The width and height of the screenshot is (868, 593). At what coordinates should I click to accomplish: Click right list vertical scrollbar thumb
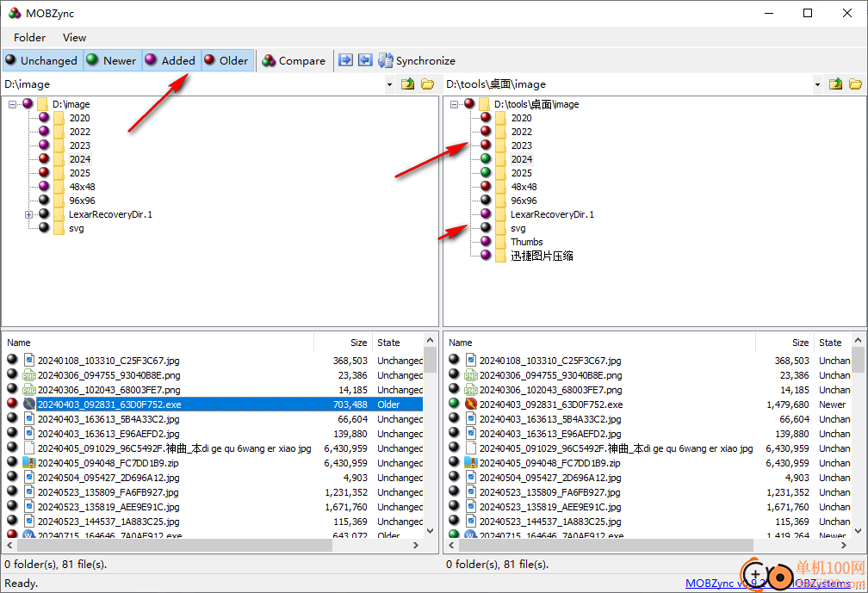coord(858,360)
